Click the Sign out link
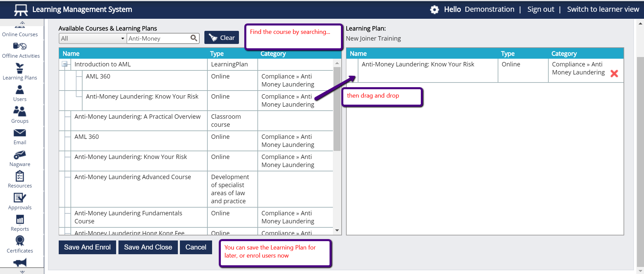644x274 pixels. pos(540,9)
